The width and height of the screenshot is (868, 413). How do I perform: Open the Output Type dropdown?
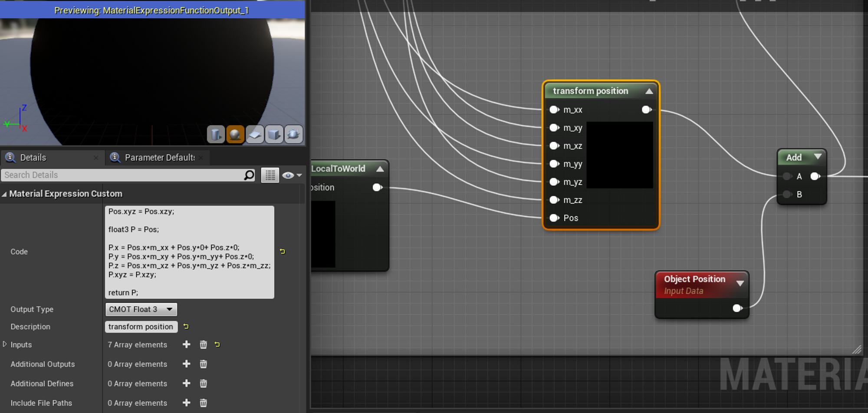tap(141, 309)
